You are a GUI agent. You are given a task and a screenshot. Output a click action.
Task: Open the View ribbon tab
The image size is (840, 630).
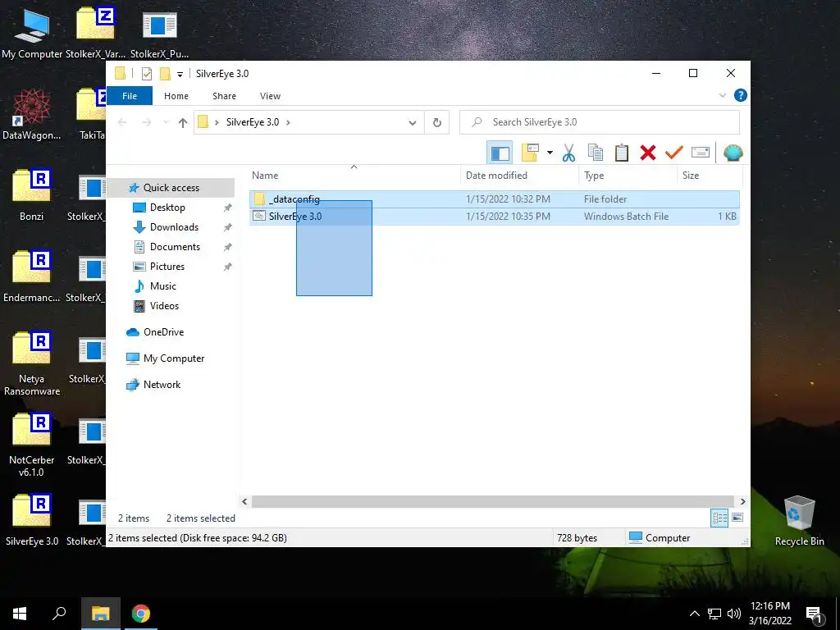pyautogui.click(x=270, y=96)
